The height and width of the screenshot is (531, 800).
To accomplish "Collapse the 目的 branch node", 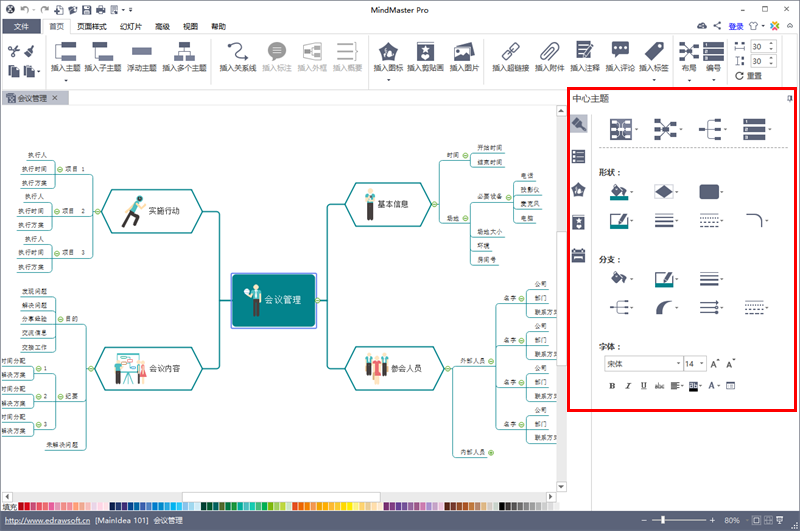I will coord(60,319).
